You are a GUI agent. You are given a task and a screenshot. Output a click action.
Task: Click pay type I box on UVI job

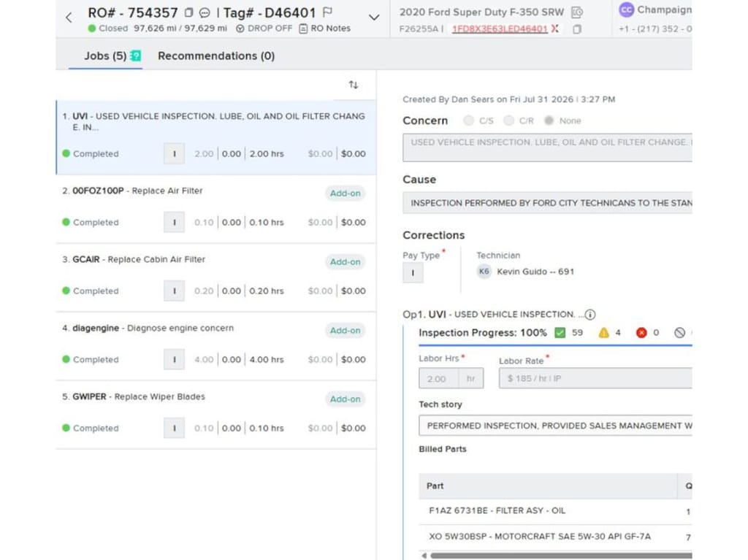click(174, 153)
